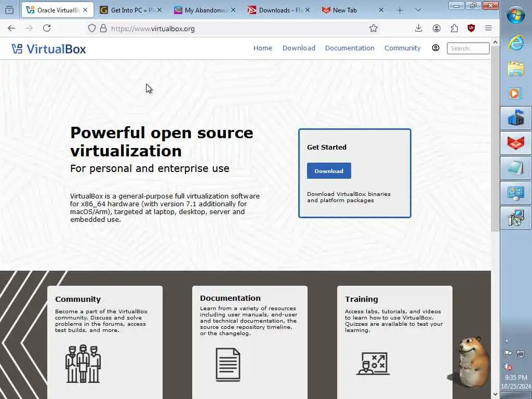This screenshot has width=532, height=399.
Task: Close the New Tab tab
Action: pyautogui.click(x=381, y=10)
